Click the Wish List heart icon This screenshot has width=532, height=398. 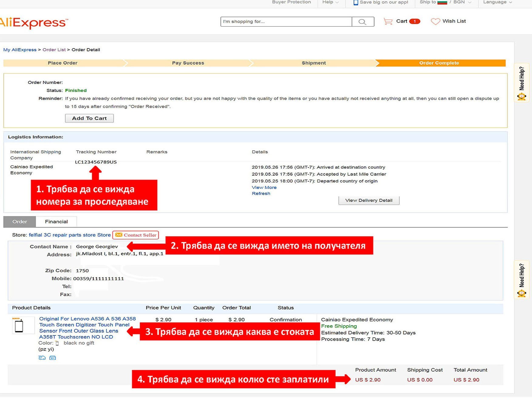point(435,21)
